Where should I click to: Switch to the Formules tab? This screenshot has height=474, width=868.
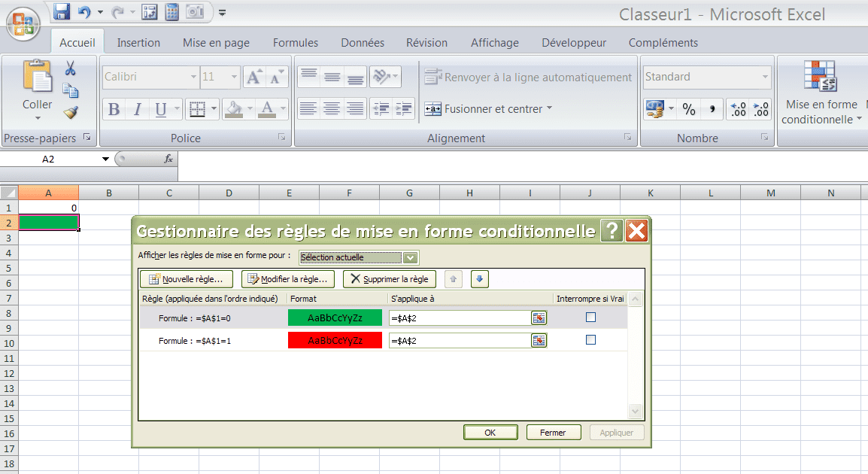tap(296, 43)
